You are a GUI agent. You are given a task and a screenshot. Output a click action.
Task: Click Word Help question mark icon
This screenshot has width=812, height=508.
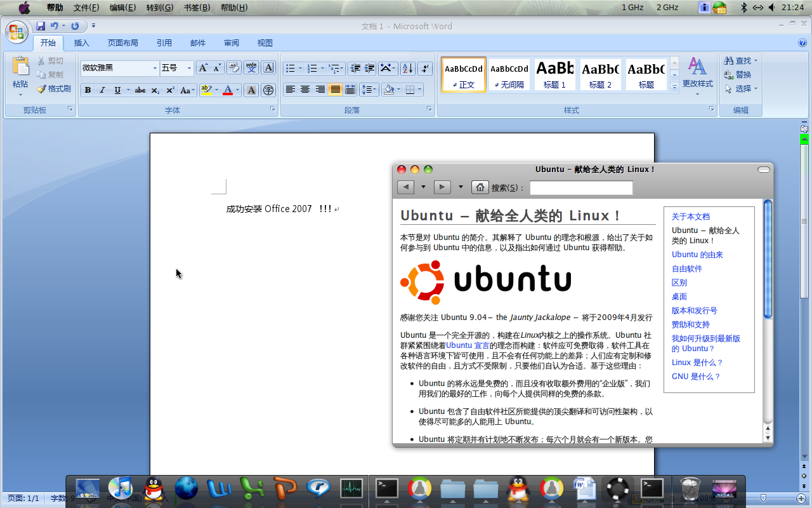(x=802, y=43)
